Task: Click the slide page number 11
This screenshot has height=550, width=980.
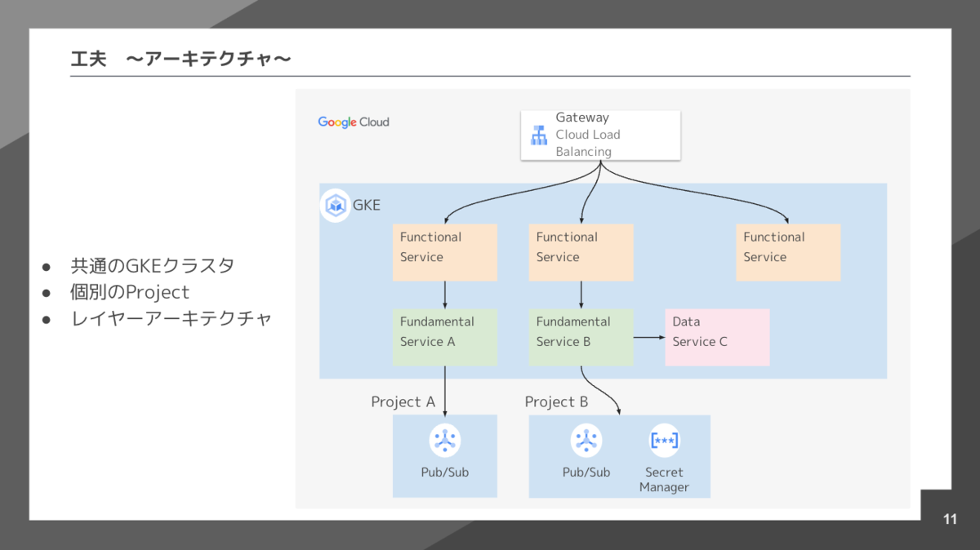Action: coord(950,520)
